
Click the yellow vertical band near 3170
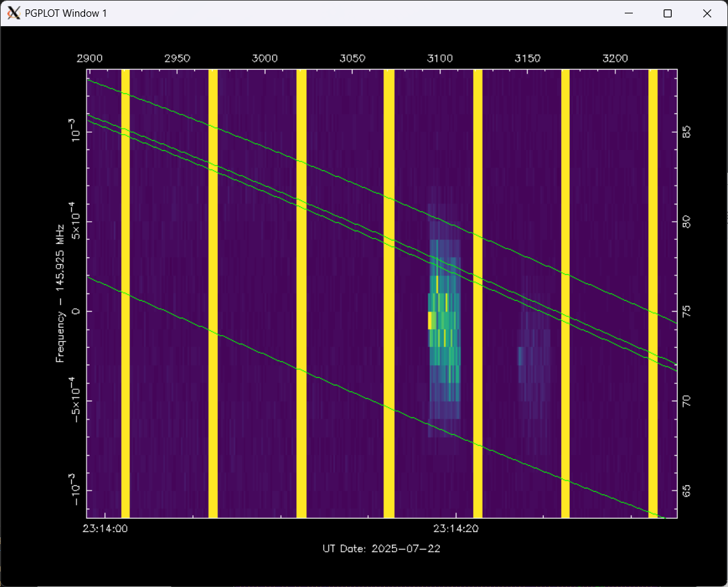[x=566, y=293]
